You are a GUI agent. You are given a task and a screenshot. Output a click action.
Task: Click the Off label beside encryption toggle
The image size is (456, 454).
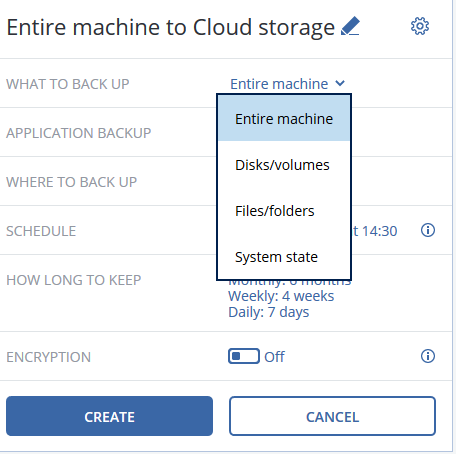pos(274,357)
